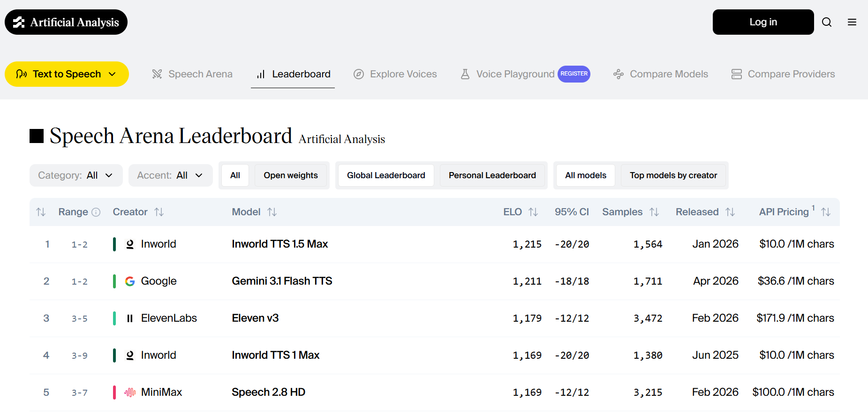Open the Inworld TTS 1.5 Max model
868x415 pixels.
point(279,244)
